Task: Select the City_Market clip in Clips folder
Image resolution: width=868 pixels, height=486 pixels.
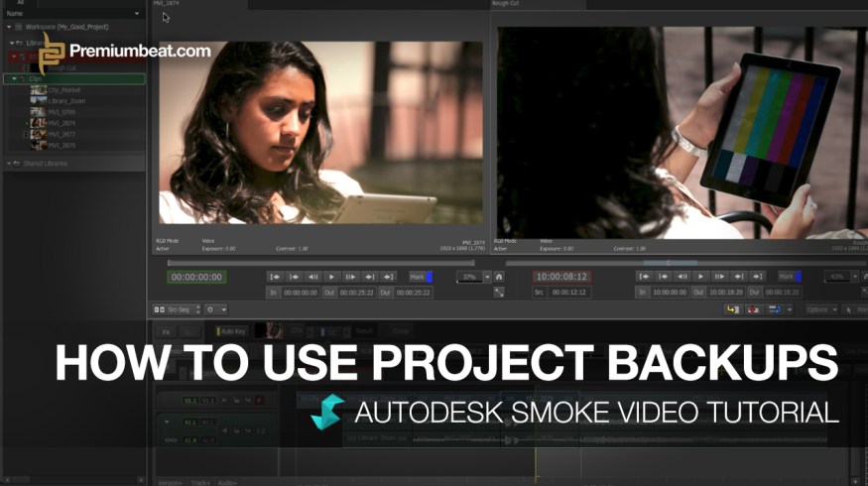Action: click(62, 90)
